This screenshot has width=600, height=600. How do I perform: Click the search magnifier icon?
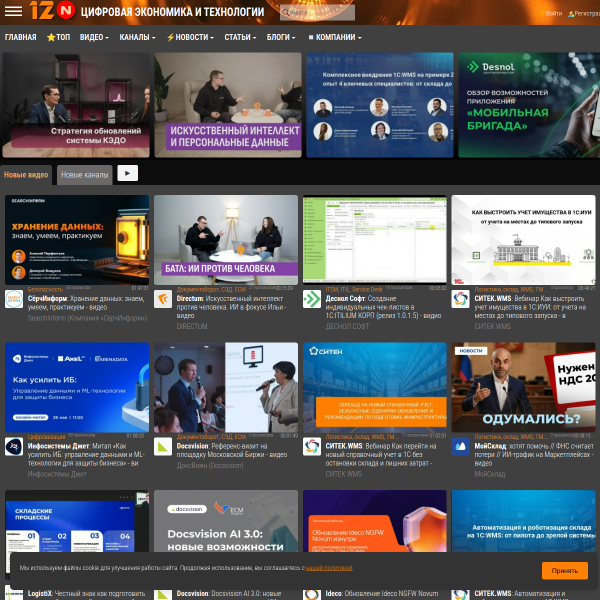click(x=285, y=12)
